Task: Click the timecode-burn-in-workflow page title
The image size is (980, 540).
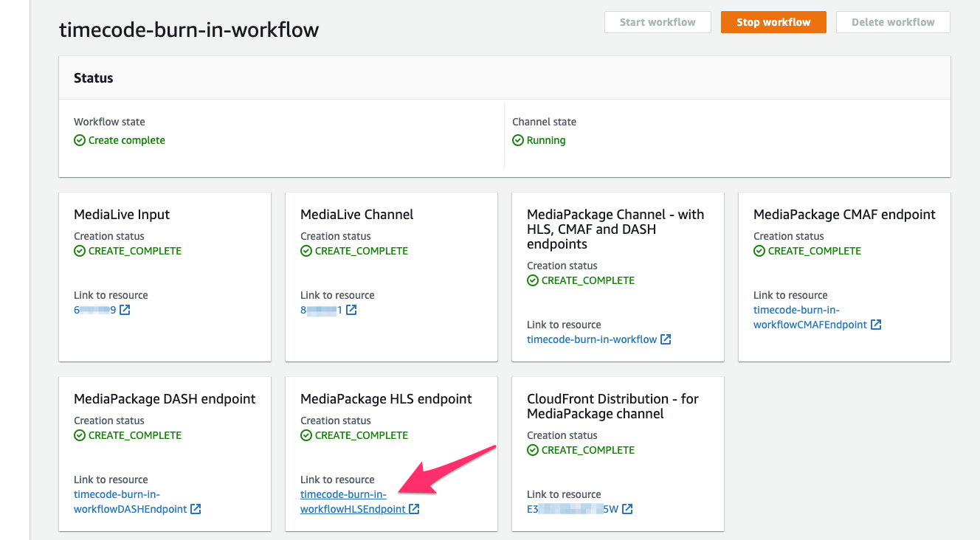Action: coord(189,30)
